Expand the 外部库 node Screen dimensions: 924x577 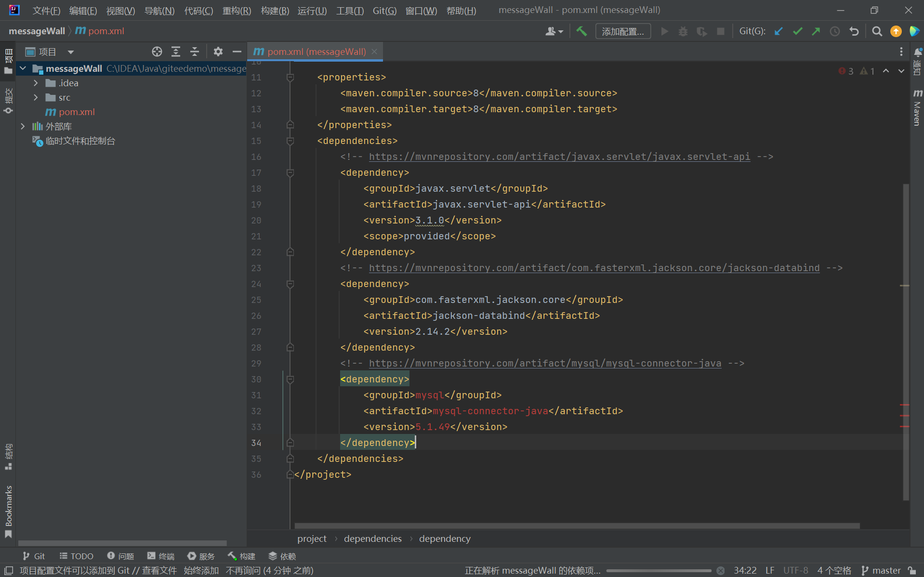pos(23,126)
